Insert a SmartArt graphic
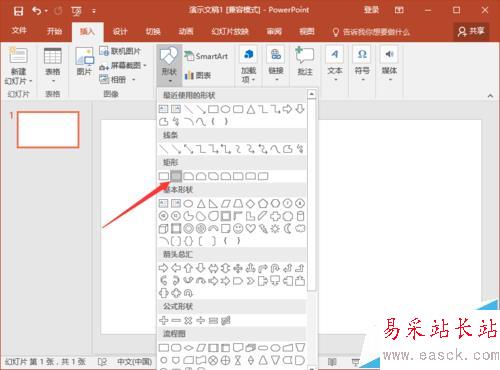This screenshot has width=500, height=370. pyautogui.click(x=206, y=56)
